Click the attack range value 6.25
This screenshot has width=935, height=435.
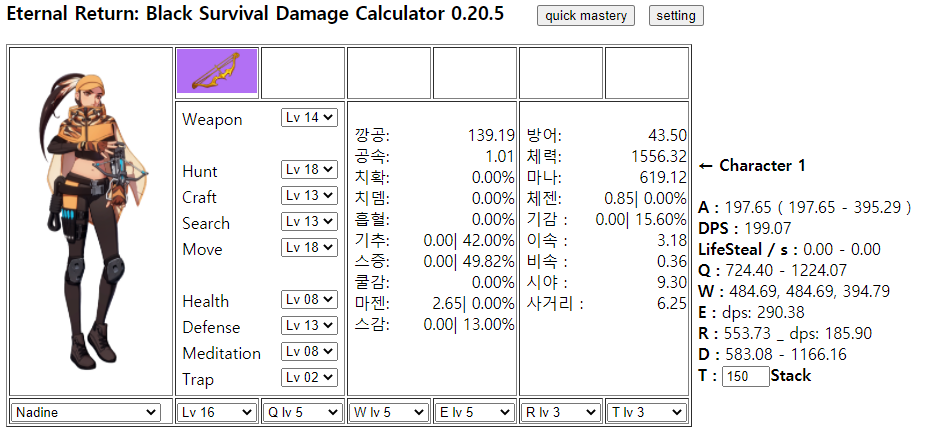coord(672,303)
